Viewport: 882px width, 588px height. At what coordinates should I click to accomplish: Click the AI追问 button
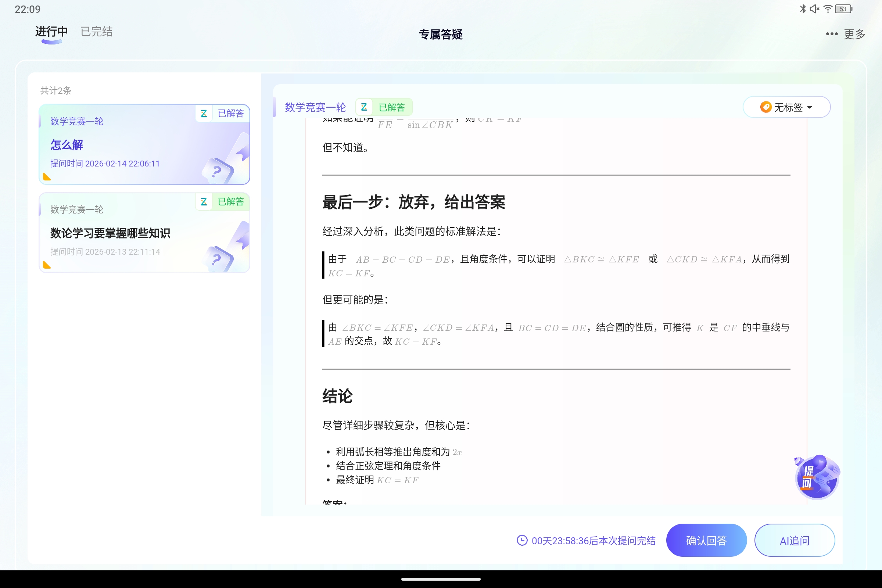tap(795, 540)
